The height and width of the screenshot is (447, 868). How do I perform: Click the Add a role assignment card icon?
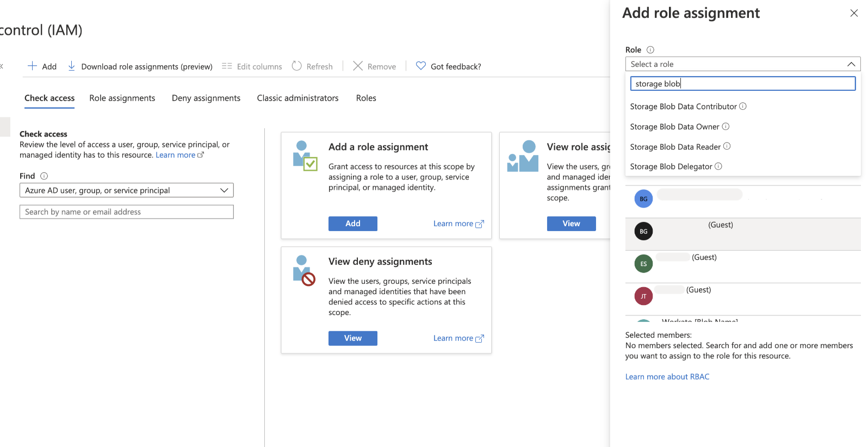coord(305,156)
